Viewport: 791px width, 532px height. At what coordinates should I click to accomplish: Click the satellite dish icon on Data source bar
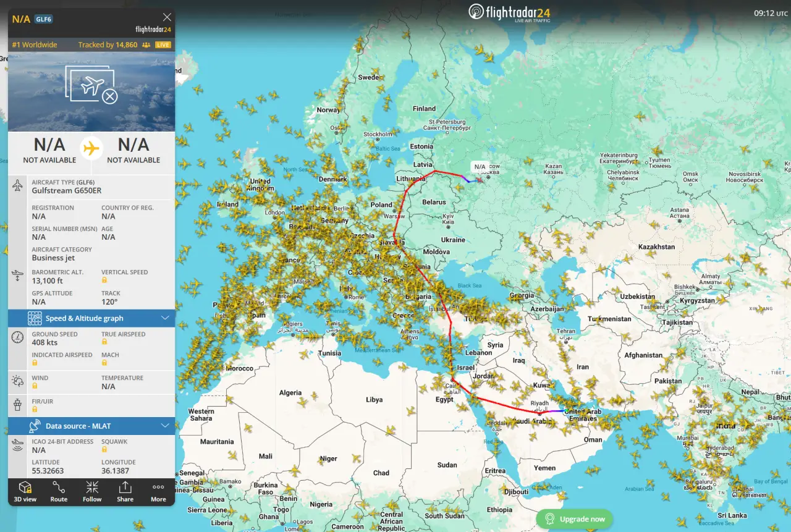pos(35,426)
